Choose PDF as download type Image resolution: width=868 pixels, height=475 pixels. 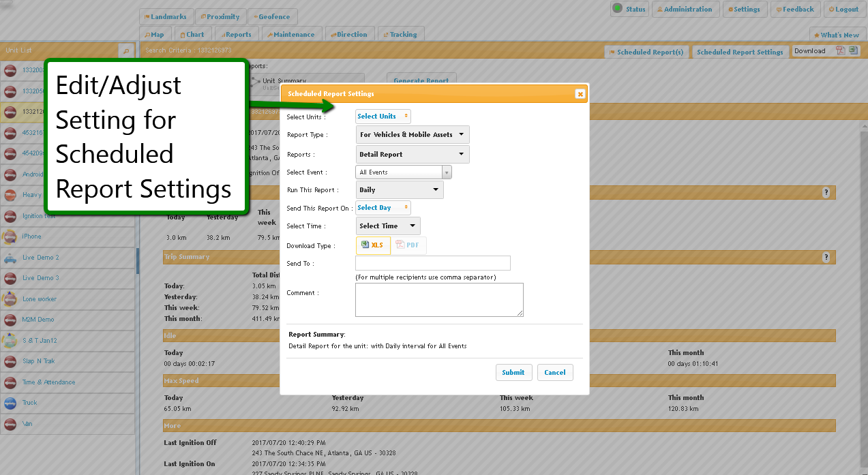point(408,245)
